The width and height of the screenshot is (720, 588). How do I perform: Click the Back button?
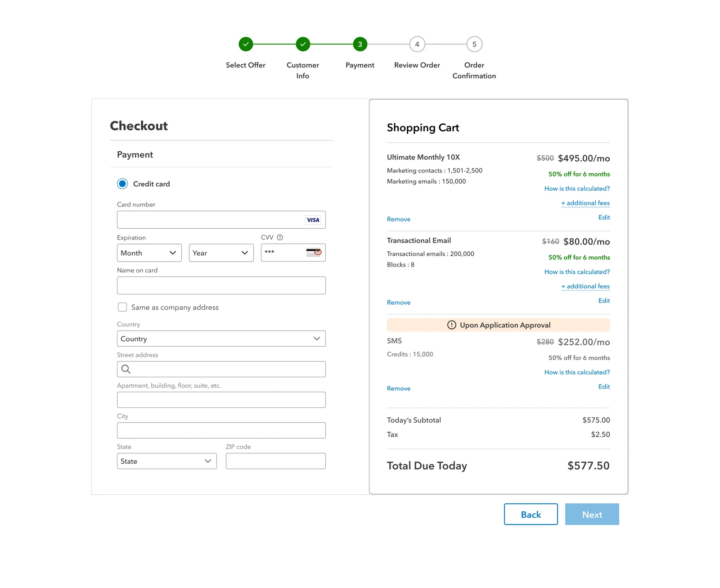point(531,514)
